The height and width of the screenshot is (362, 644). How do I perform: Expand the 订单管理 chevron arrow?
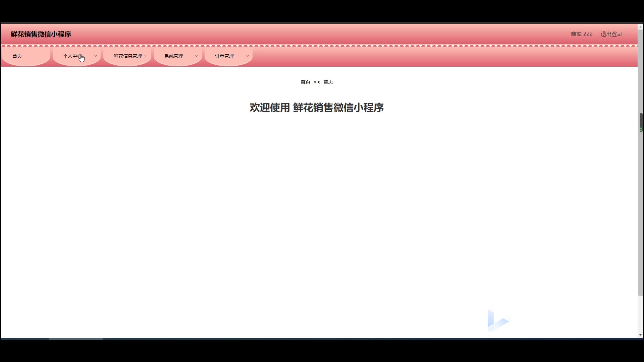(x=247, y=56)
